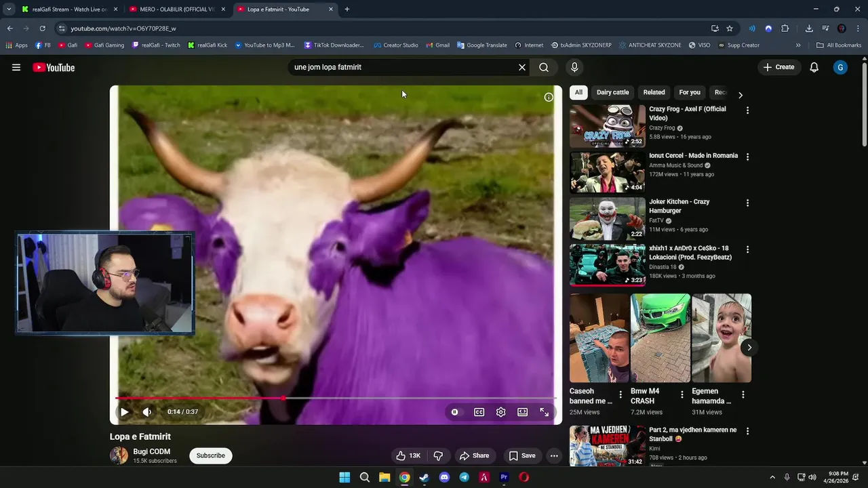Screen dimensions: 868x488
Task: Go back in browser history
Action: tap(9, 28)
